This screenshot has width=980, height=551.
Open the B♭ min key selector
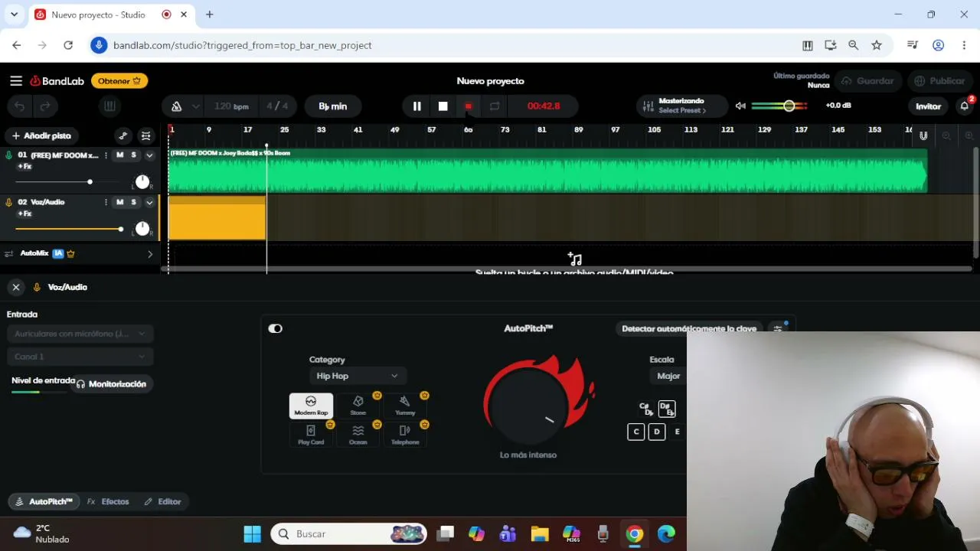[x=333, y=106]
